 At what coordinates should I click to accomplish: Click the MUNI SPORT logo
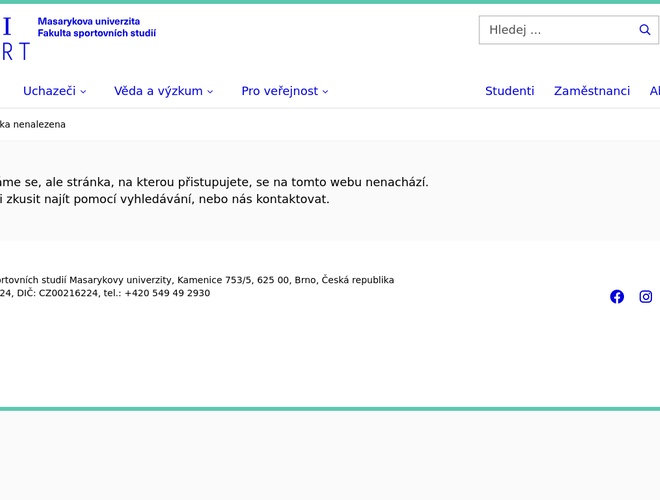[x=14, y=38]
